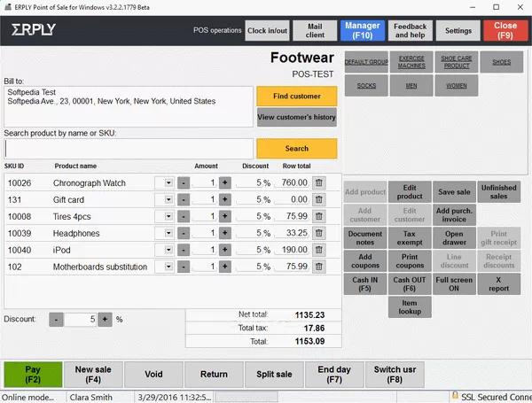Open dropdown next to Motherboards substitution

pyautogui.click(x=164, y=267)
